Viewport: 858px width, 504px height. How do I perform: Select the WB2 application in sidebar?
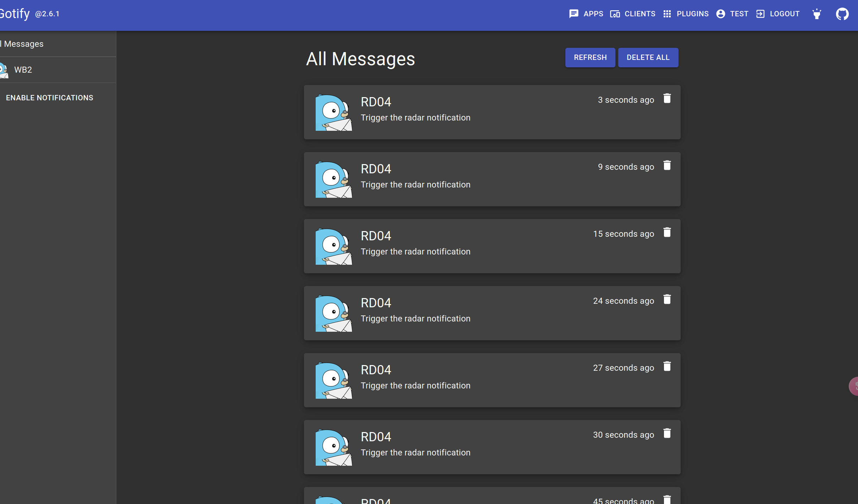pos(58,70)
